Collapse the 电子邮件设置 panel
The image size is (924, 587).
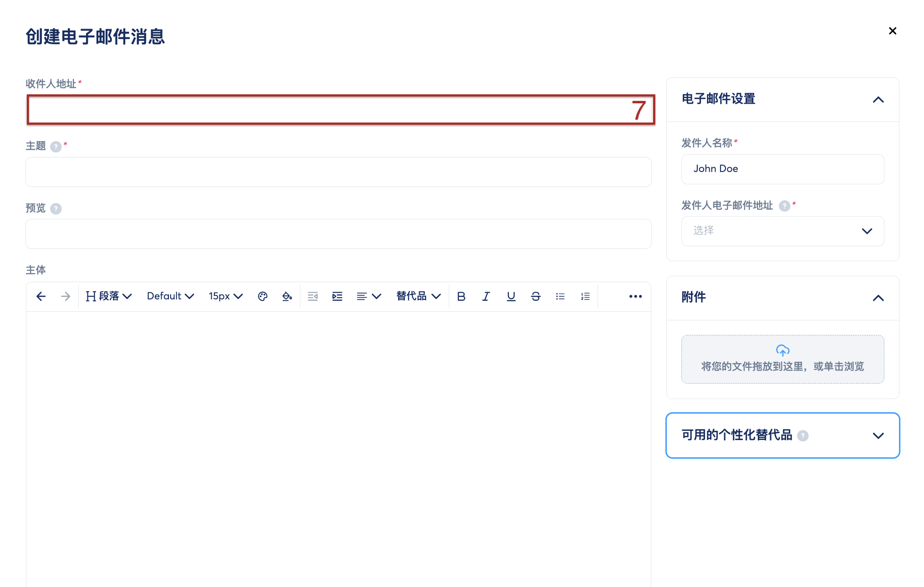(878, 100)
